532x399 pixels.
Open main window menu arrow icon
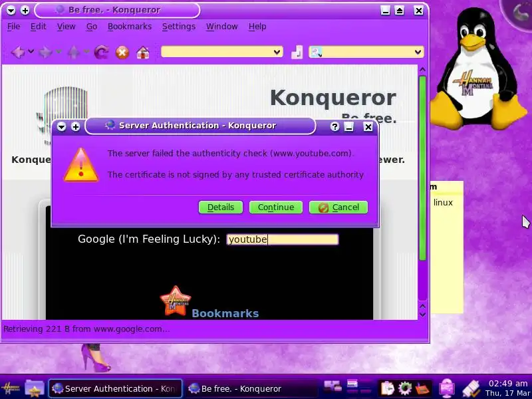(x=11, y=11)
